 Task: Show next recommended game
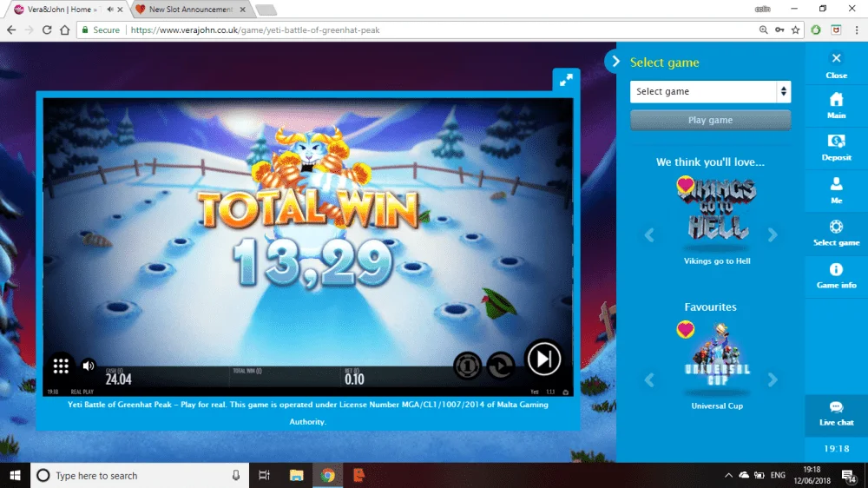pyautogui.click(x=773, y=234)
